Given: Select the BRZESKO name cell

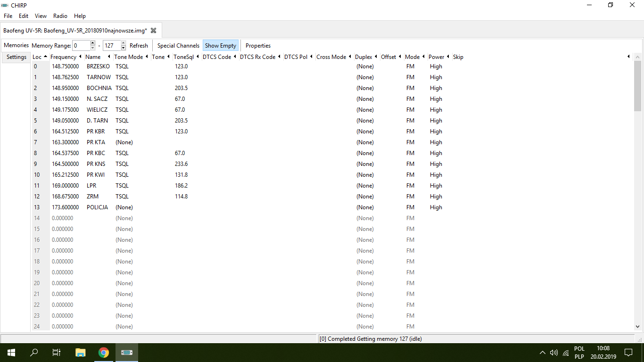Looking at the screenshot, I should tap(98, 66).
